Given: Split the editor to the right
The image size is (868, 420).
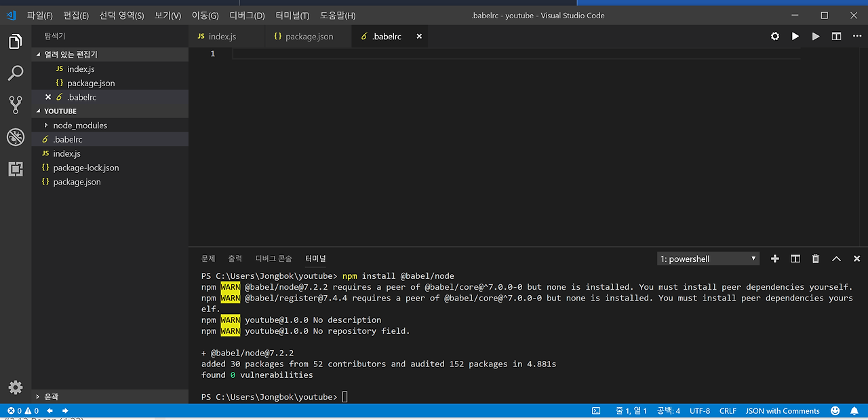Looking at the screenshot, I should point(836,37).
